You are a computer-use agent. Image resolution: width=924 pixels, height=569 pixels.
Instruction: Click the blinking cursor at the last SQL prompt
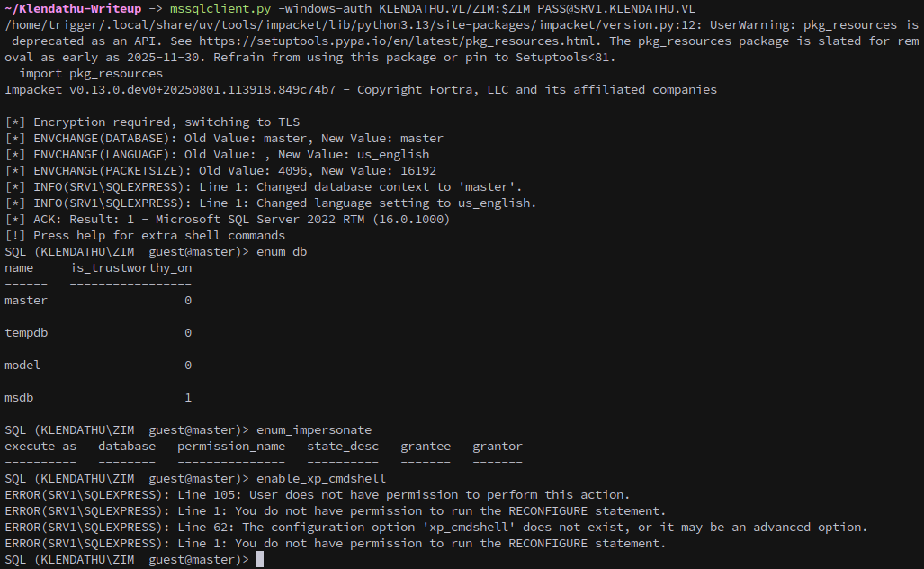[x=260, y=560]
